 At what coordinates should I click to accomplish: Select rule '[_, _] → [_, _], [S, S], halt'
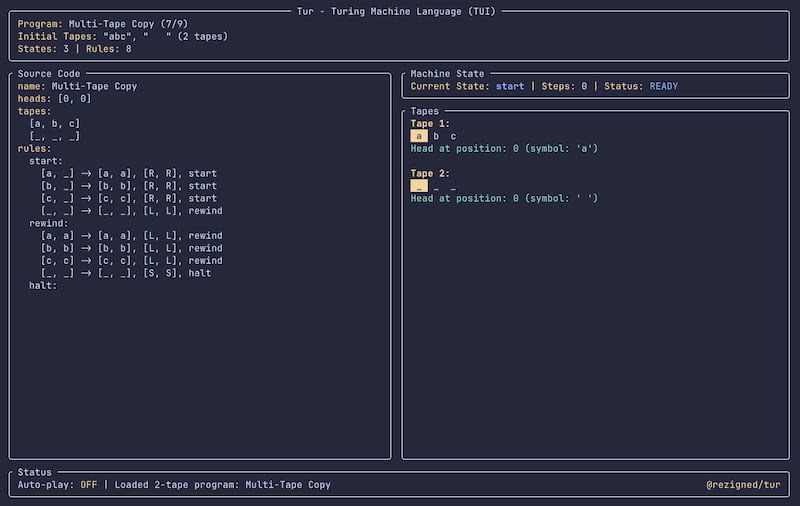pyautogui.click(x=126, y=273)
